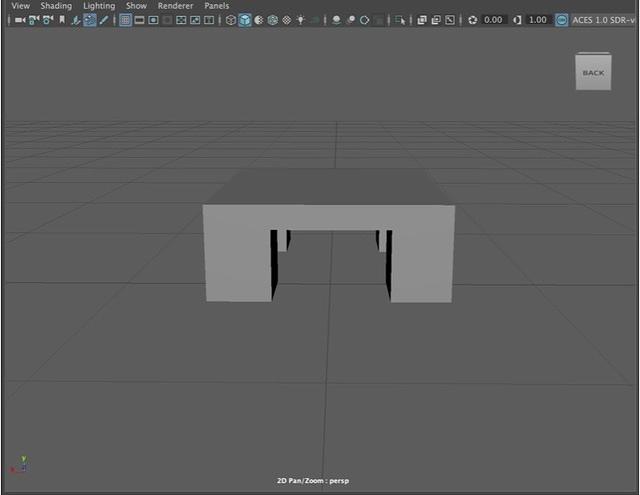The height and width of the screenshot is (495, 640).
Task: Toggle the View Transform color management button
Action: (x=562, y=20)
